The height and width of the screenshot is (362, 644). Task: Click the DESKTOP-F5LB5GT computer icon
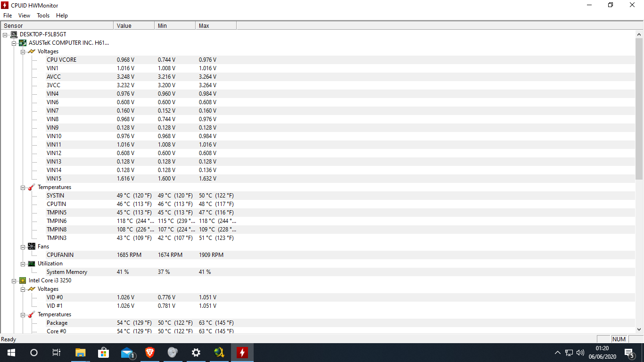tap(14, 34)
